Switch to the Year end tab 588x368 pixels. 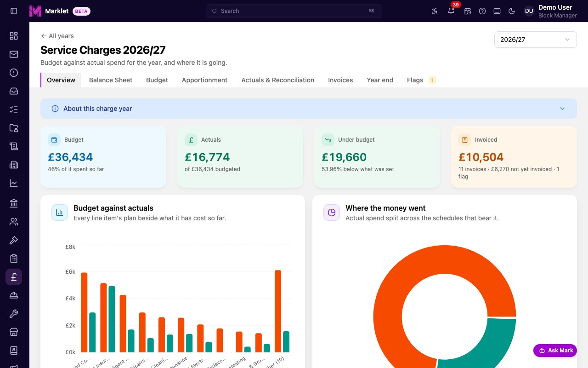(x=380, y=80)
